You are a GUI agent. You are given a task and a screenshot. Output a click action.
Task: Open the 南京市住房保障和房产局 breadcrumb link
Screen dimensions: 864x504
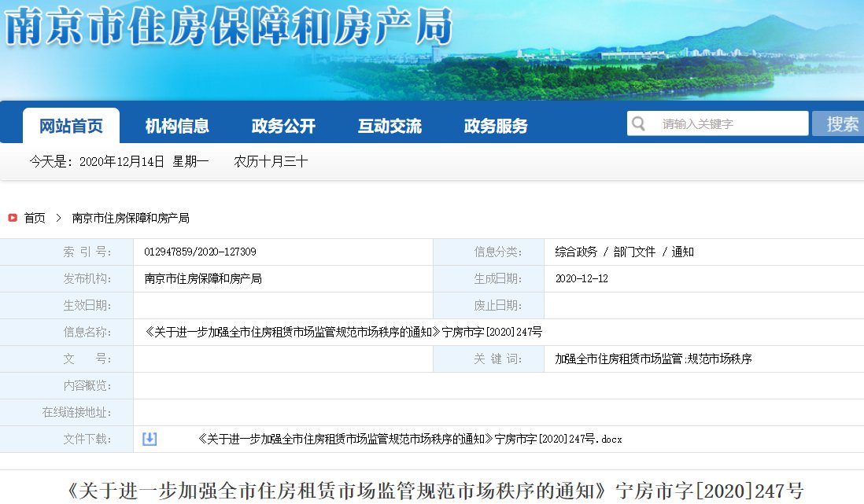click(x=131, y=218)
